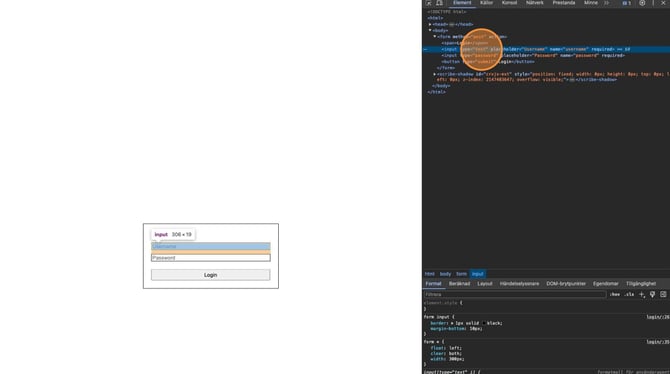Image resolution: width=670 pixels, height=374 pixels.
Task: Click the Password input on the page
Action: point(211,258)
